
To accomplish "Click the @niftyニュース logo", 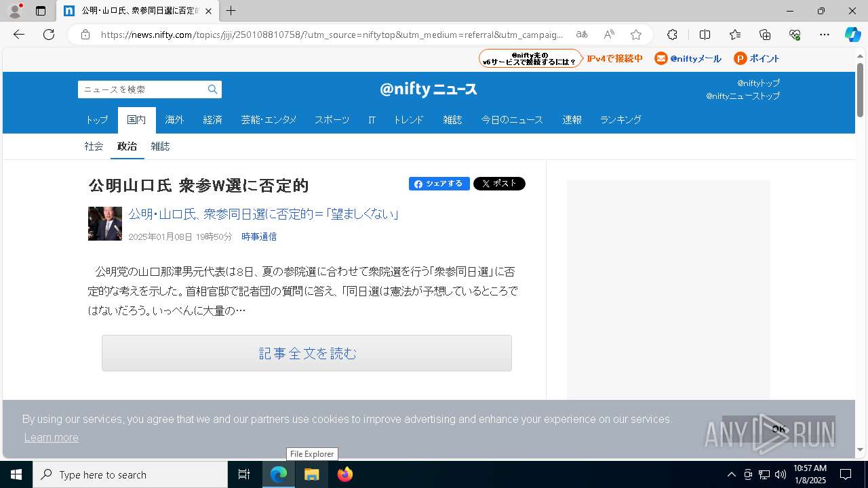I will pos(429,89).
